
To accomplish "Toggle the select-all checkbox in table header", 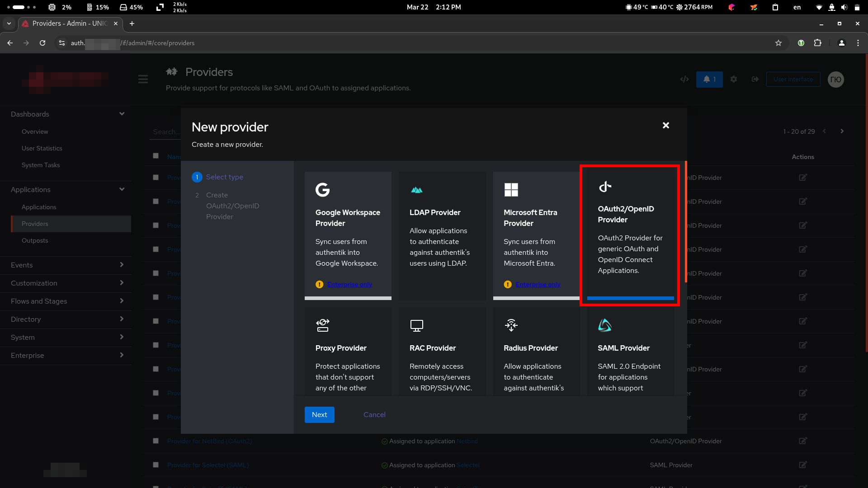I will [x=156, y=156].
